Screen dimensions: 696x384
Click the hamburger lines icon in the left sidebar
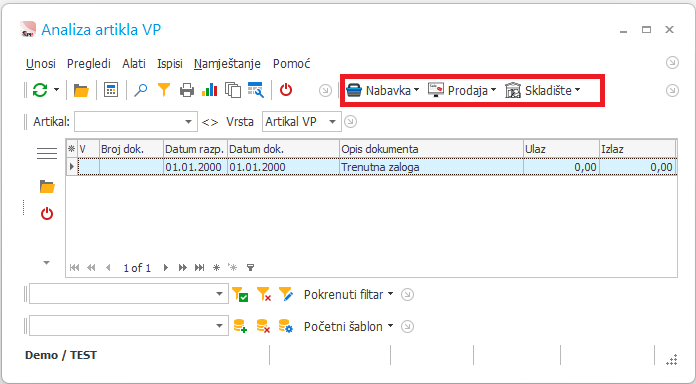click(47, 153)
